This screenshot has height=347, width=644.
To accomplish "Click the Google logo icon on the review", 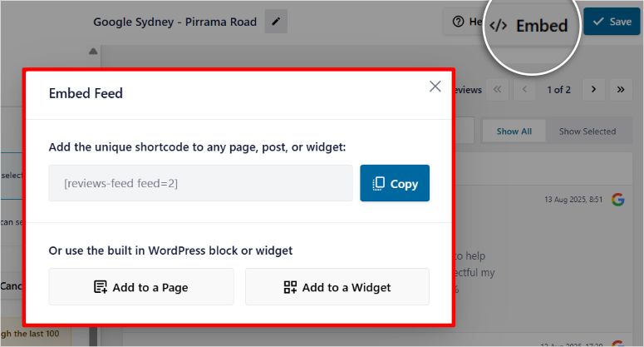I will coord(617,200).
